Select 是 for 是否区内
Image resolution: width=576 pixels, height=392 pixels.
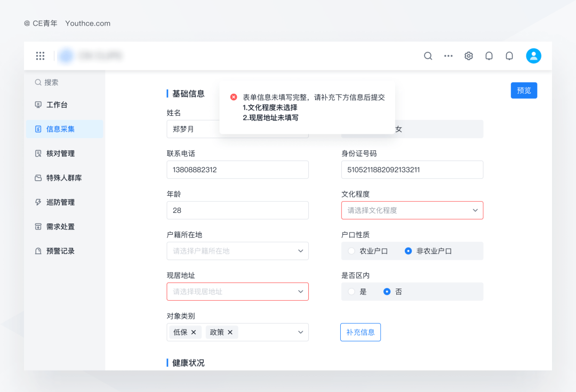click(x=351, y=291)
